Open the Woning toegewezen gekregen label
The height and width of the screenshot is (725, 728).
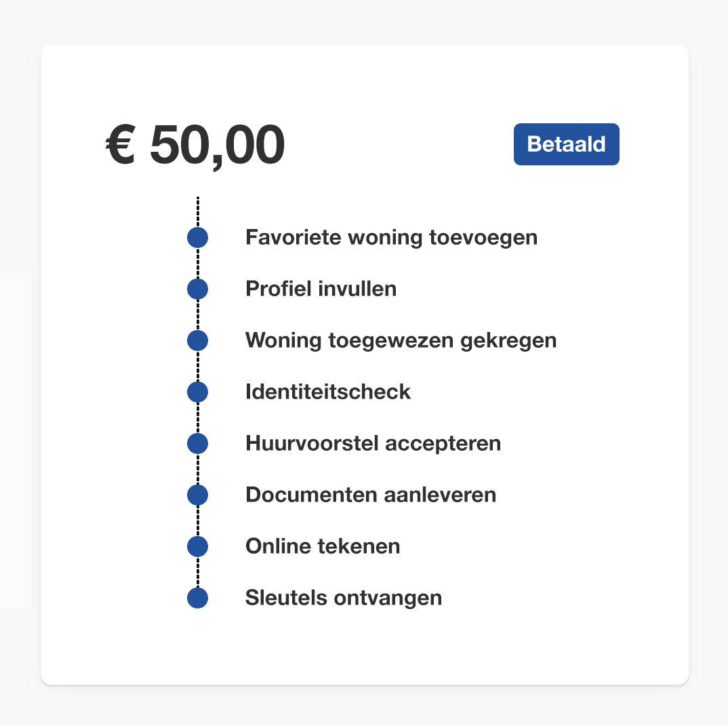401,341
